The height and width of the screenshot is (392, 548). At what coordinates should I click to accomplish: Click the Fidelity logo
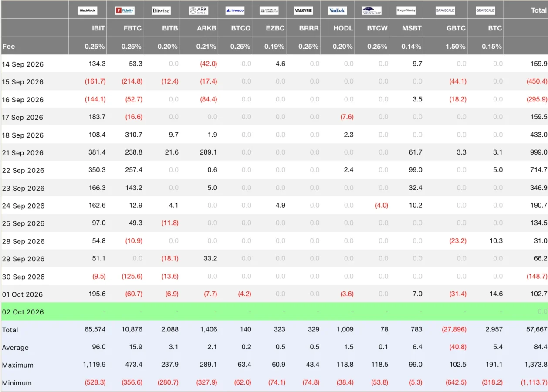coord(125,10)
